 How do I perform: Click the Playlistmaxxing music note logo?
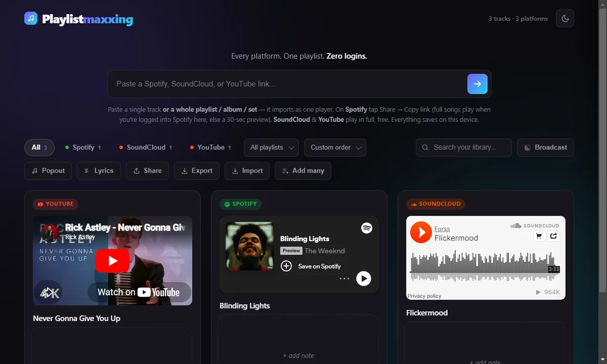[31, 19]
